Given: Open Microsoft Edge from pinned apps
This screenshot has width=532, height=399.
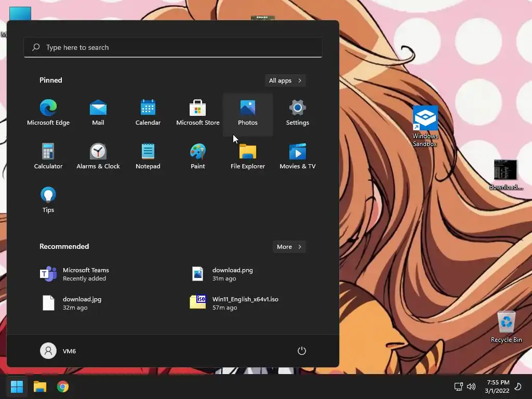Looking at the screenshot, I should click(48, 113).
